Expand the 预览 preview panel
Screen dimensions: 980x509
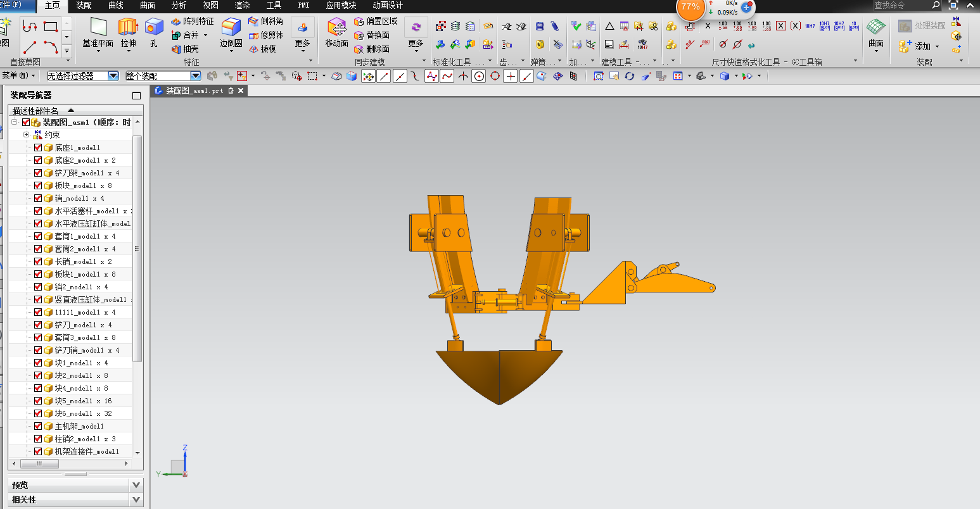click(136, 485)
